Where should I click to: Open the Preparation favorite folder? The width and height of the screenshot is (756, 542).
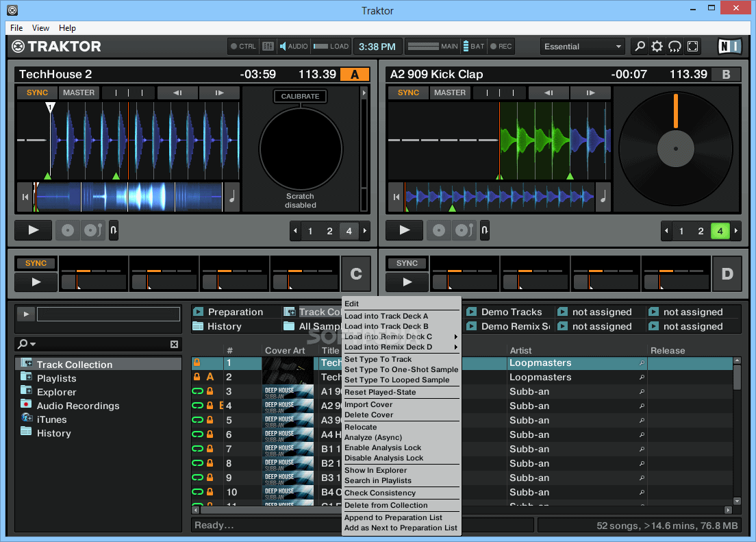click(236, 312)
